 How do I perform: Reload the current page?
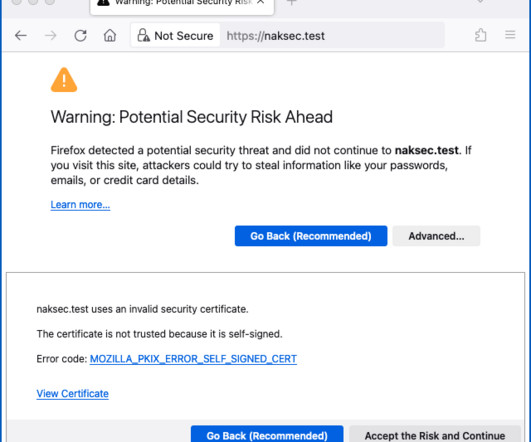(80, 35)
